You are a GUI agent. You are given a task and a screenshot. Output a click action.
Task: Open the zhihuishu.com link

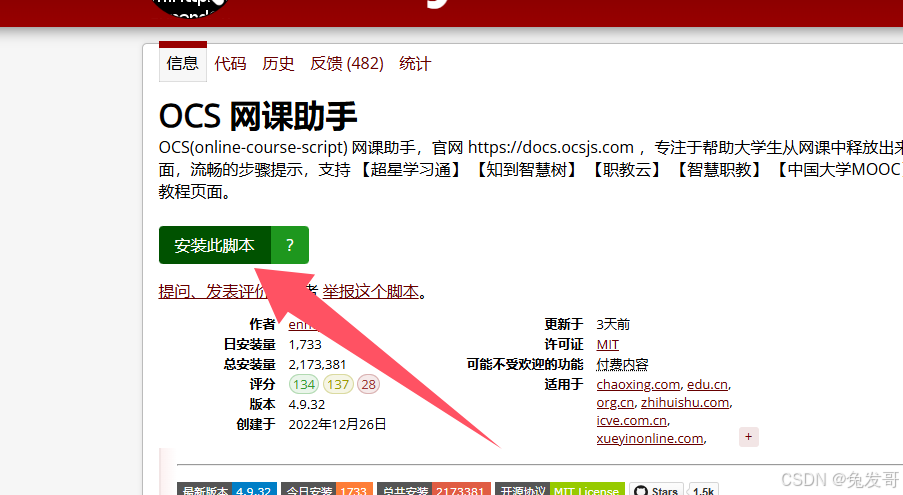(685, 402)
